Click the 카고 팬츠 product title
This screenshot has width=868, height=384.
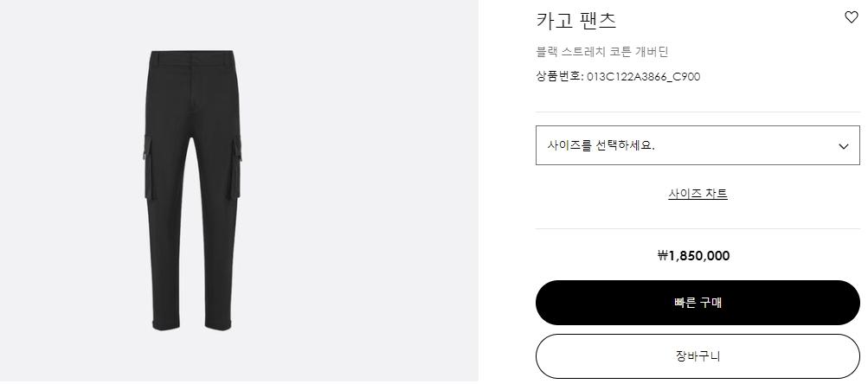pyautogui.click(x=576, y=20)
